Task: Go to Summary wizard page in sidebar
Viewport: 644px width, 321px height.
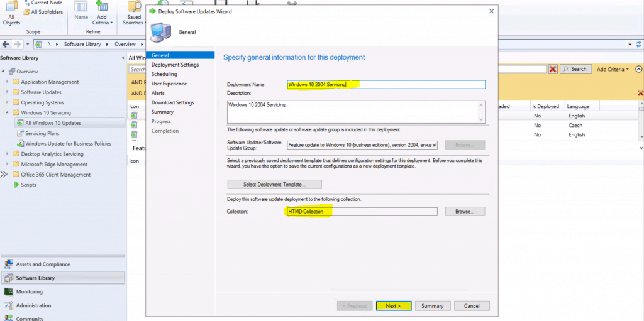Action: click(162, 112)
